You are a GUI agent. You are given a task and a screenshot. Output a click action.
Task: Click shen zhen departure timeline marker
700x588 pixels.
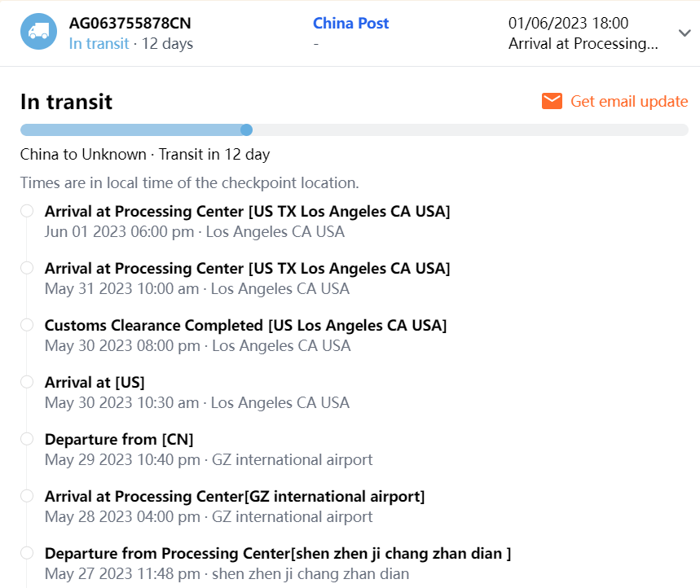click(27, 553)
